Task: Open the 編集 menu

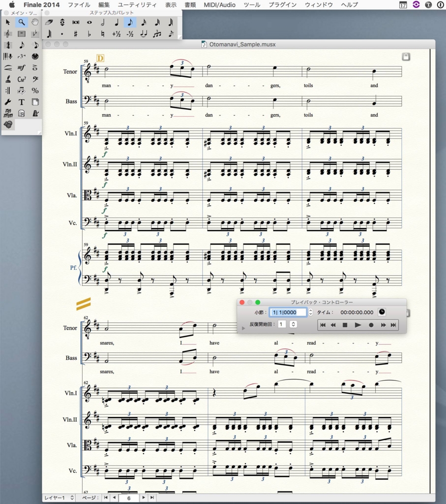Action: (x=104, y=5)
